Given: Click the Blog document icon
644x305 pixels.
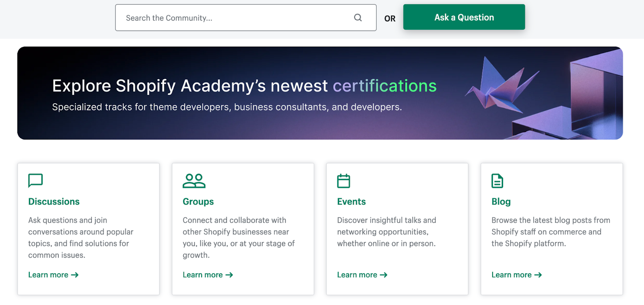Looking at the screenshot, I should [497, 181].
